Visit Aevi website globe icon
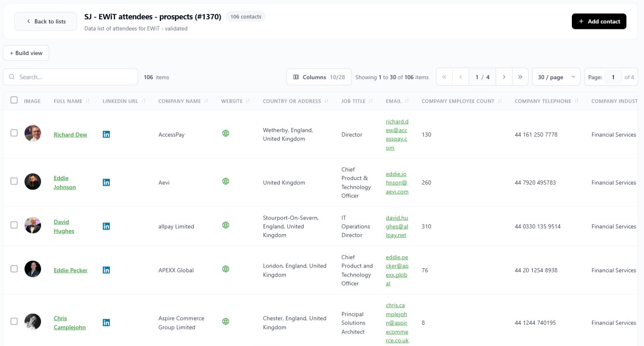Image resolution: width=644 pixels, height=346 pixels. click(226, 181)
